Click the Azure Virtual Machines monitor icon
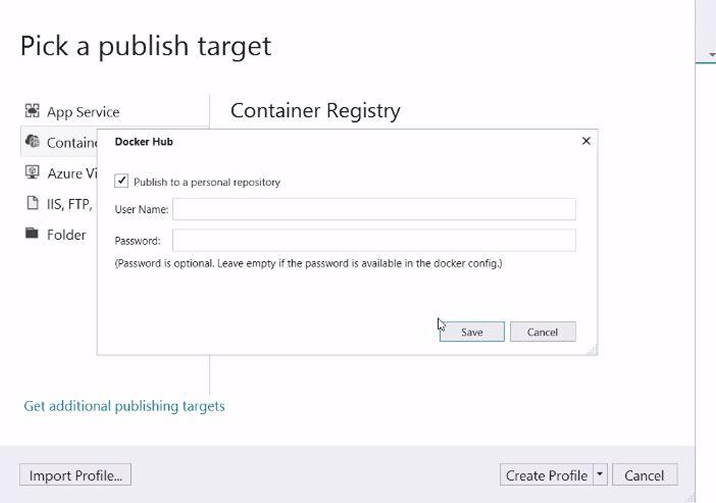 click(32, 173)
